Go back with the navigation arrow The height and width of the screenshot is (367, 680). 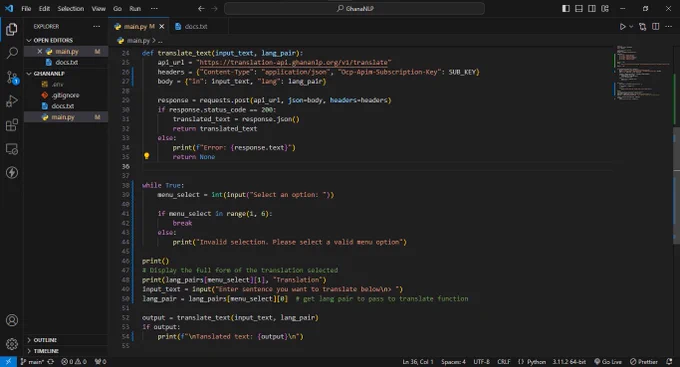(201, 8)
